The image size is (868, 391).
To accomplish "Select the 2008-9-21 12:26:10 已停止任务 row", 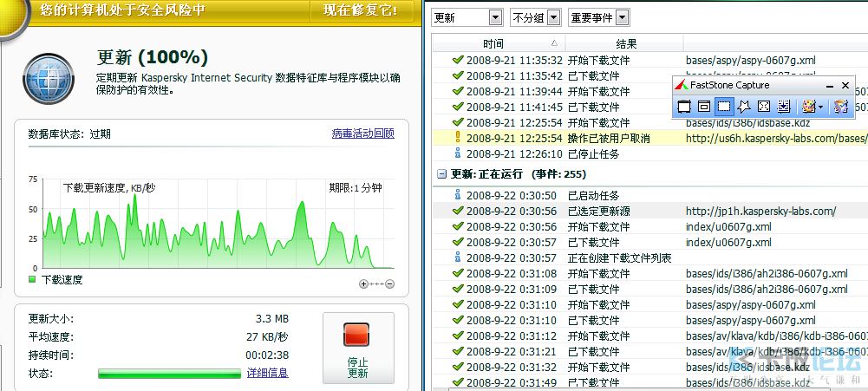I will pyautogui.click(x=649, y=153).
